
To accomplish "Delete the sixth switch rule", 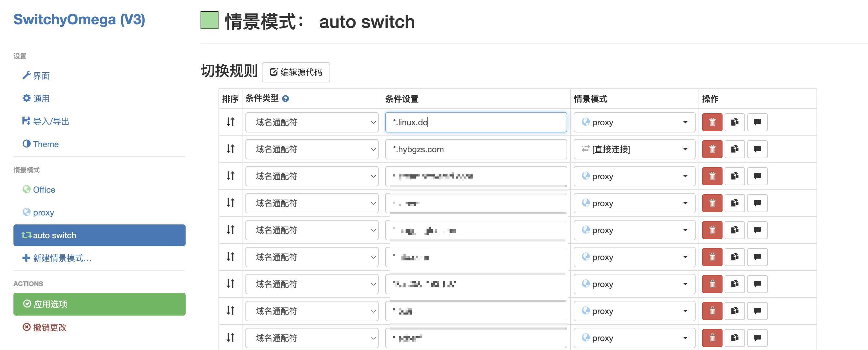I will pos(712,257).
